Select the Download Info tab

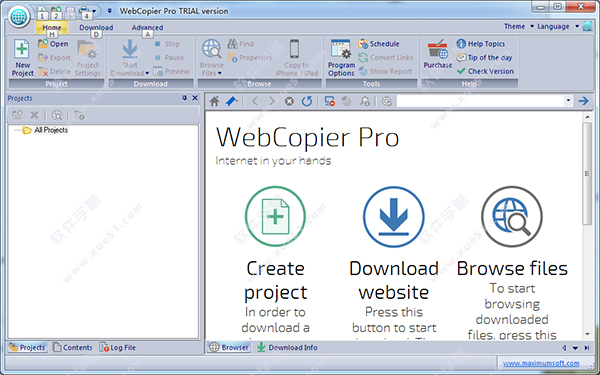click(x=287, y=347)
